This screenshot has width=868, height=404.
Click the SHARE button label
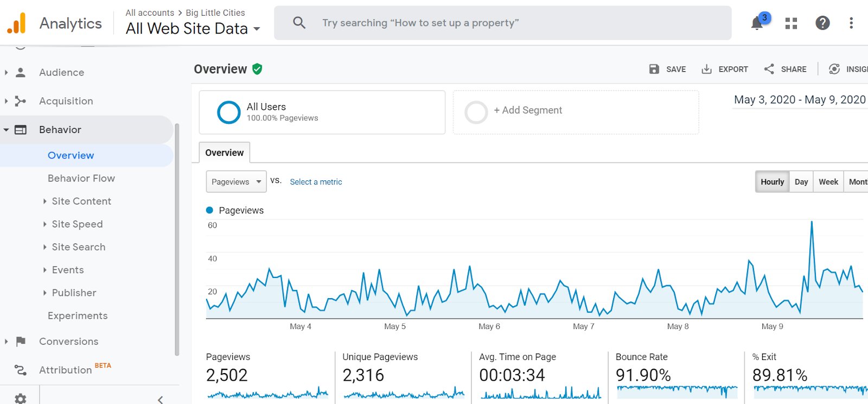click(x=794, y=69)
